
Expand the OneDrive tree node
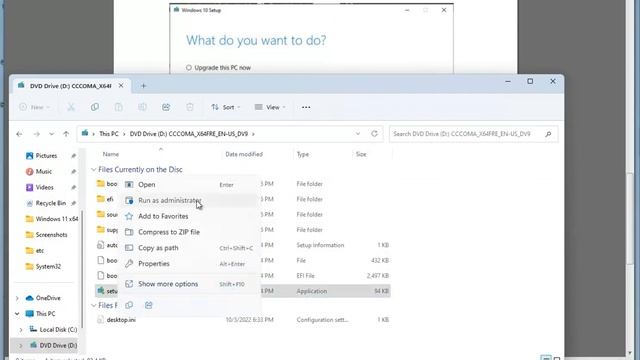pos(17,298)
